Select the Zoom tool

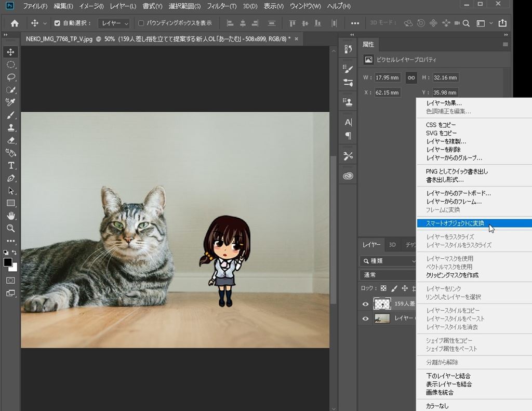[x=11, y=228]
